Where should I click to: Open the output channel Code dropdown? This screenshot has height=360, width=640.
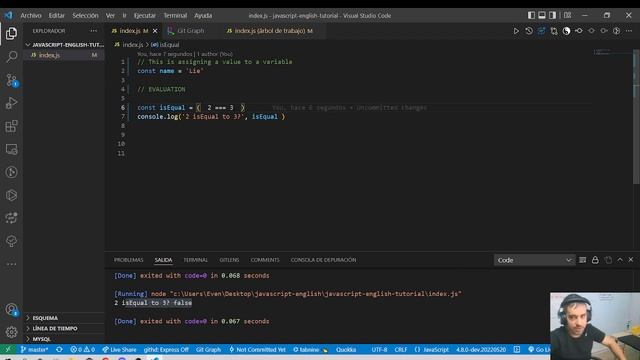(534, 260)
